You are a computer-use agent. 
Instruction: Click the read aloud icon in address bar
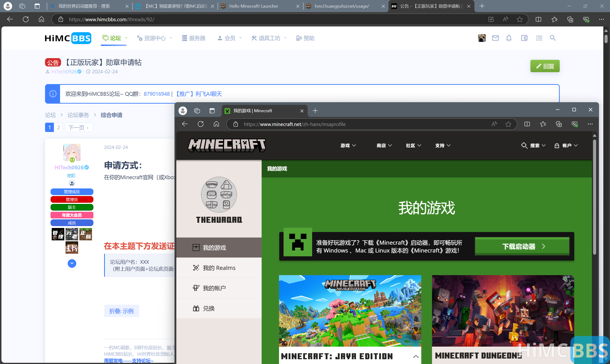(x=494, y=124)
